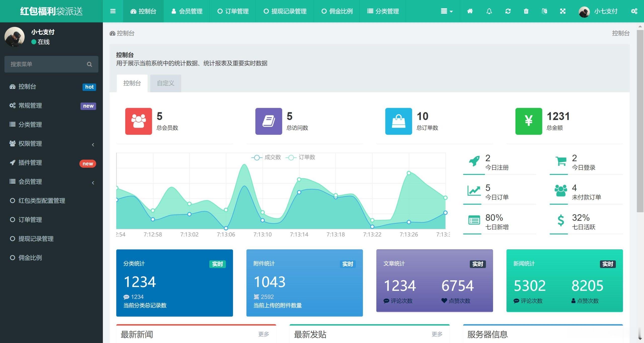This screenshot has width=644, height=343.
Task: Go home using the house icon
Action: click(470, 11)
